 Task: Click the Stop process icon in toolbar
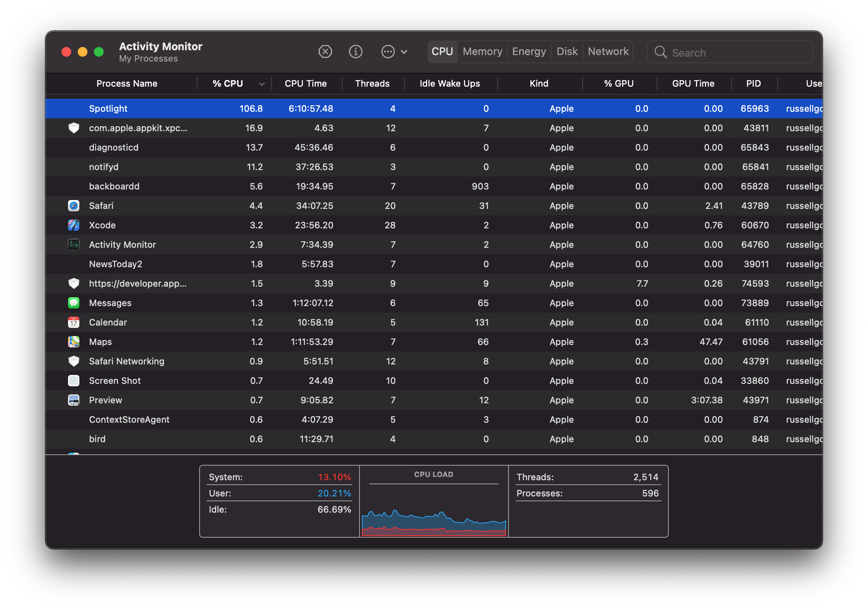[x=325, y=52]
